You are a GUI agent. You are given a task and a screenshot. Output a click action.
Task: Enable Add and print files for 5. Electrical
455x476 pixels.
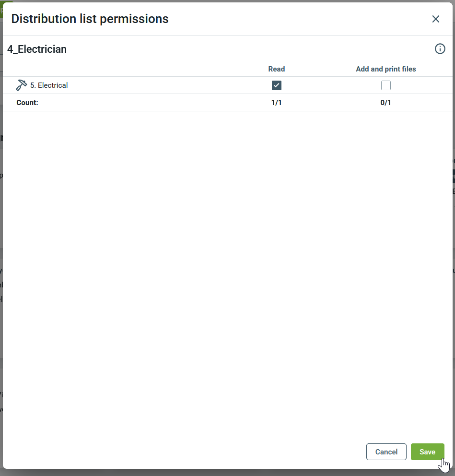pos(385,85)
